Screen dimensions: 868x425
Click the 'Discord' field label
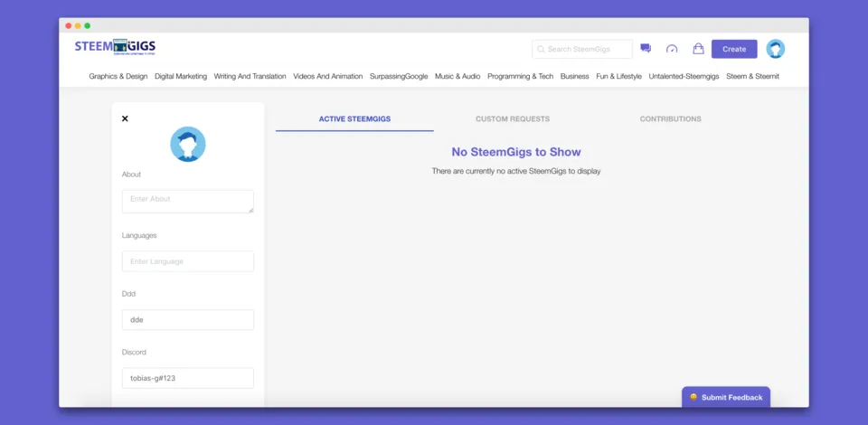[x=134, y=352]
